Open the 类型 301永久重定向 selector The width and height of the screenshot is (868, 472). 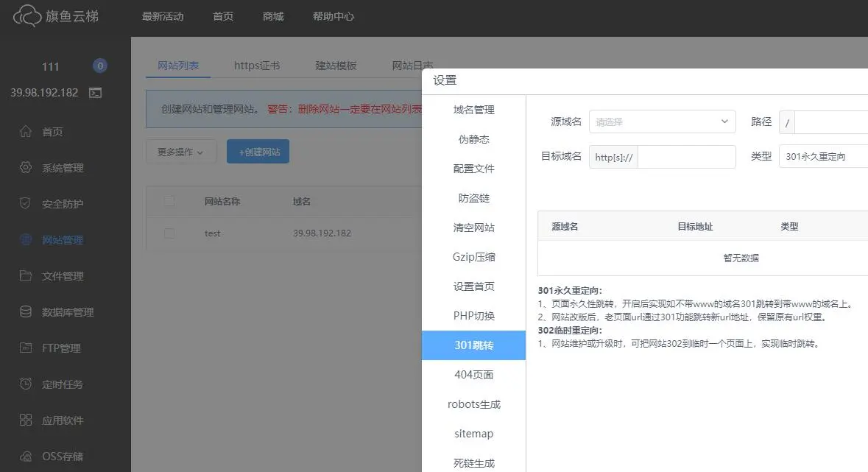point(823,156)
